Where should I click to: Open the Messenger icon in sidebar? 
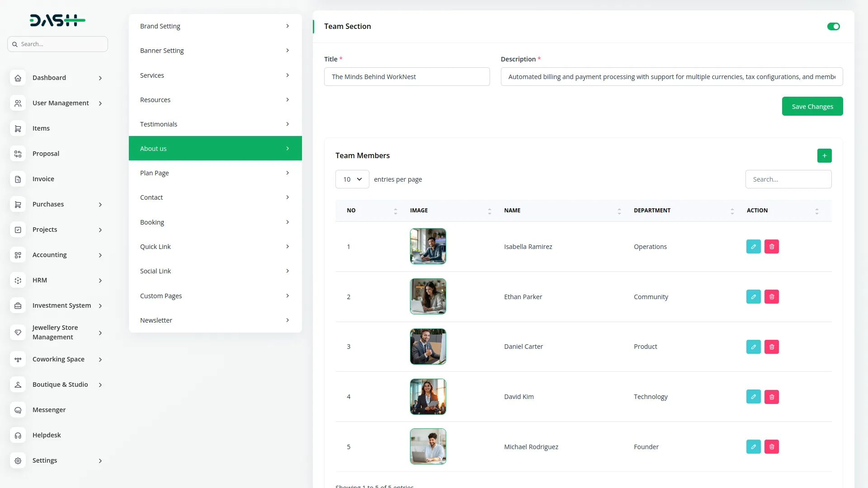pyautogui.click(x=18, y=410)
